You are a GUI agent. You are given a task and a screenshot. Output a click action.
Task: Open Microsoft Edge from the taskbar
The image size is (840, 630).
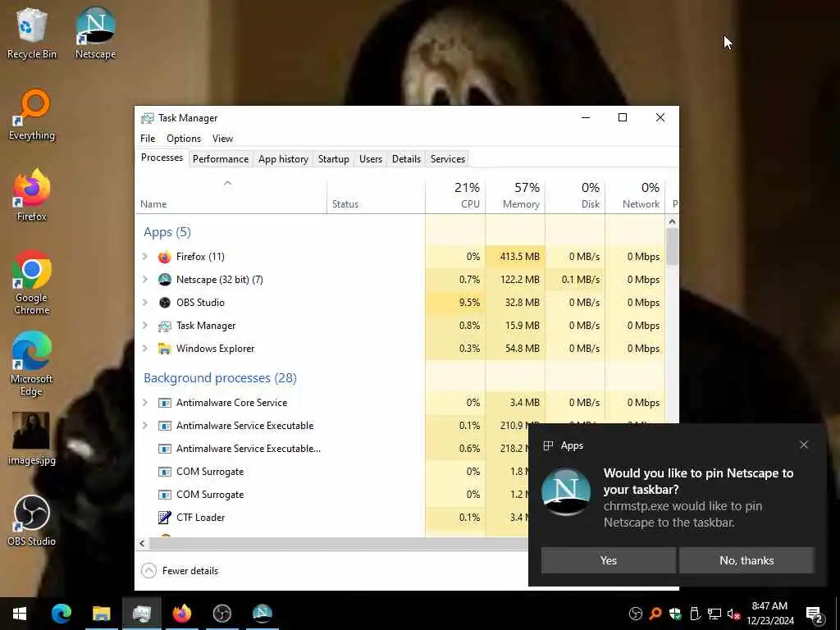(x=61, y=614)
